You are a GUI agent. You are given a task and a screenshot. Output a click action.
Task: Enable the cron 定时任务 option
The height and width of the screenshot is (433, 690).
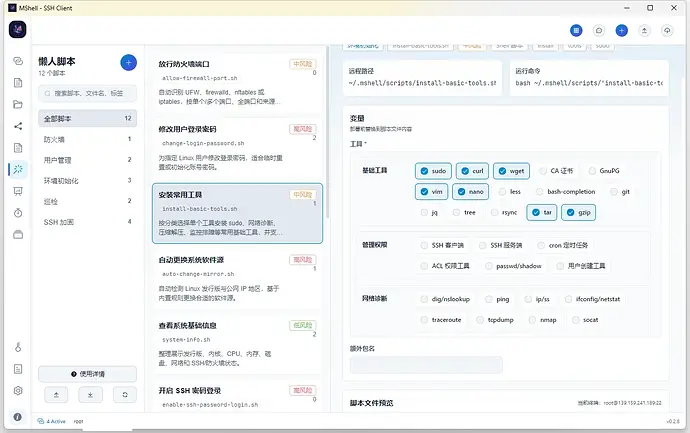[563, 245]
